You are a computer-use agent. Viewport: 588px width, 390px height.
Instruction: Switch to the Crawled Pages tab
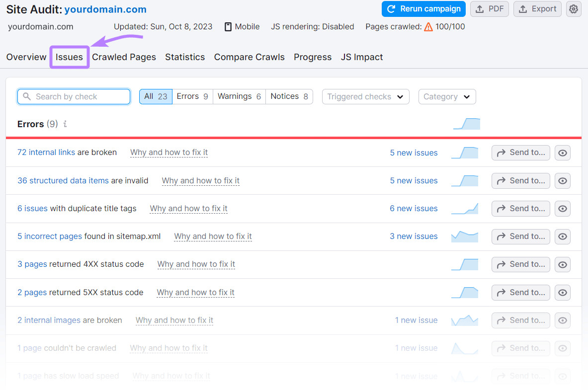tap(124, 57)
